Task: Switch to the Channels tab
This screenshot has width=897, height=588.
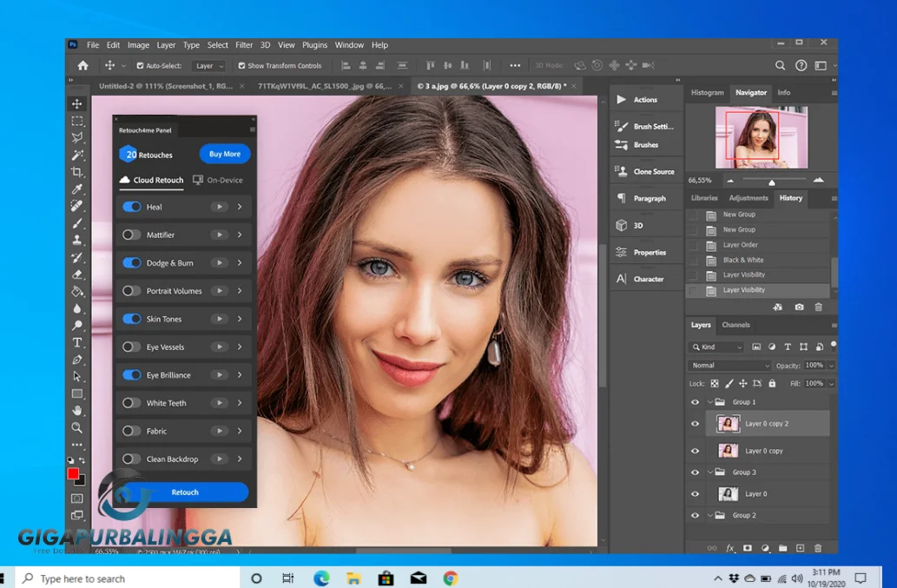Action: click(x=735, y=325)
